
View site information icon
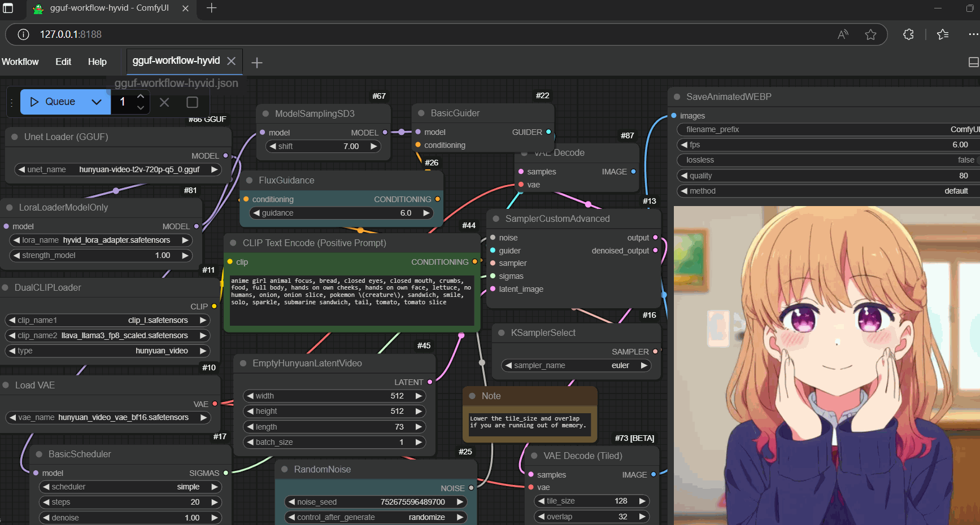[23, 34]
